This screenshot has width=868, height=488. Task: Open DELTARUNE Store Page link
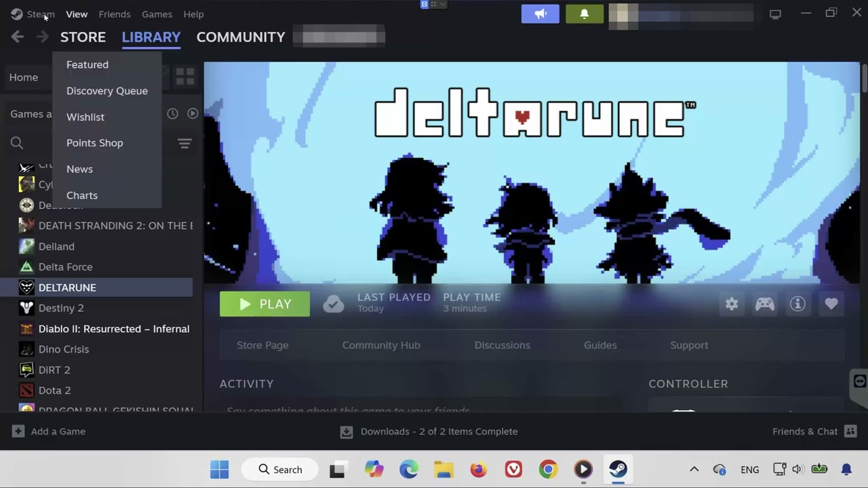click(262, 345)
